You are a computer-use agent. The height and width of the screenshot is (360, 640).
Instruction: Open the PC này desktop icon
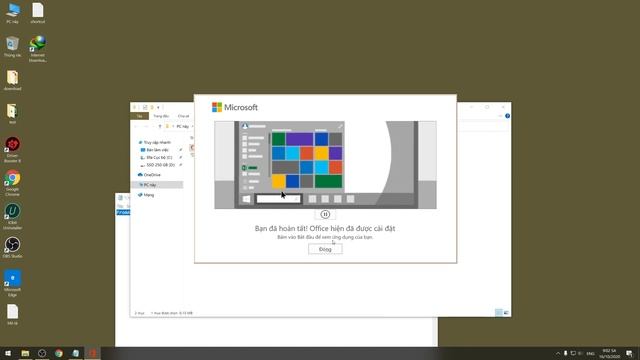[x=13, y=13]
